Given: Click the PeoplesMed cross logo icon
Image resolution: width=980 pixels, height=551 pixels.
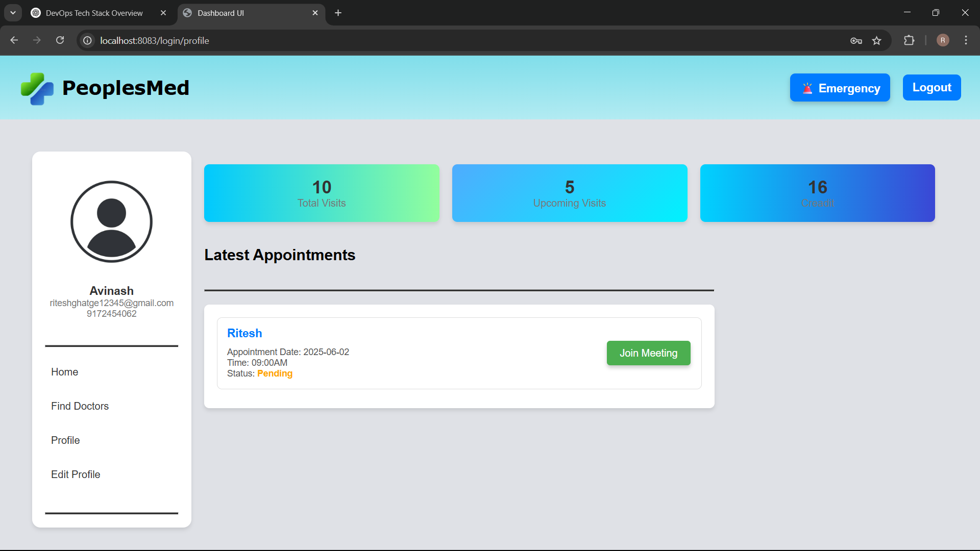Looking at the screenshot, I should tap(37, 88).
